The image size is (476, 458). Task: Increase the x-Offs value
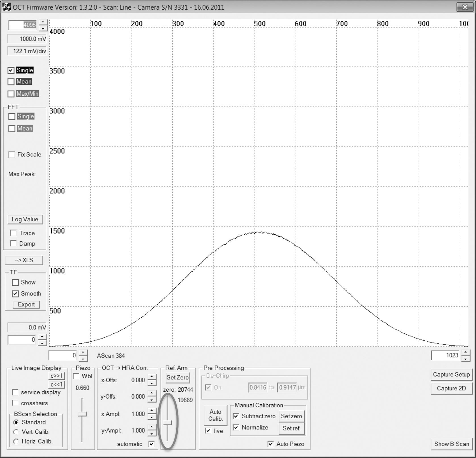coord(152,377)
